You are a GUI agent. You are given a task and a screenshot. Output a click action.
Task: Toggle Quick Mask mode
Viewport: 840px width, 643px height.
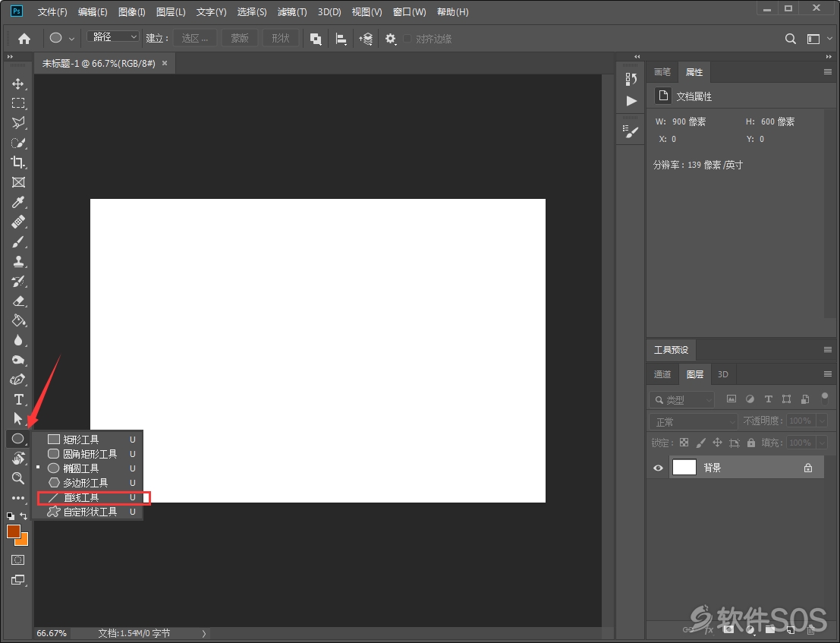(18, 560)
